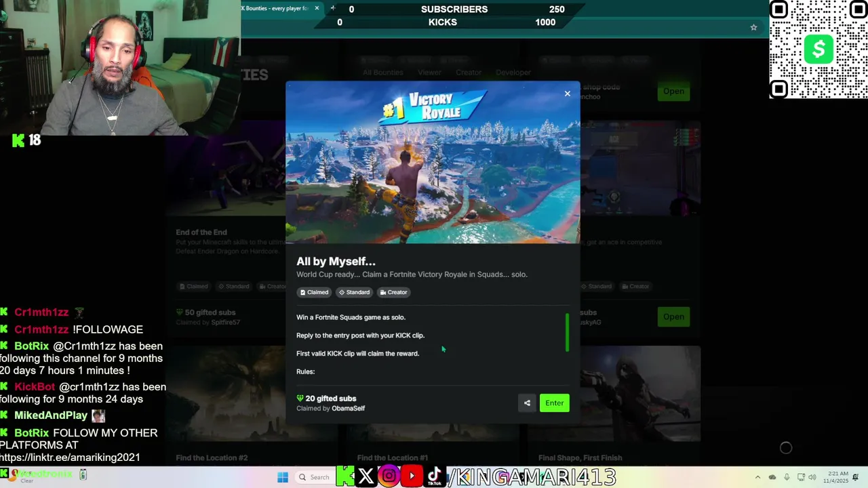Viewport: 868px width, 488px height.
Task: Expand the system tray hidden icons chevron
Action: coord(757,477)
